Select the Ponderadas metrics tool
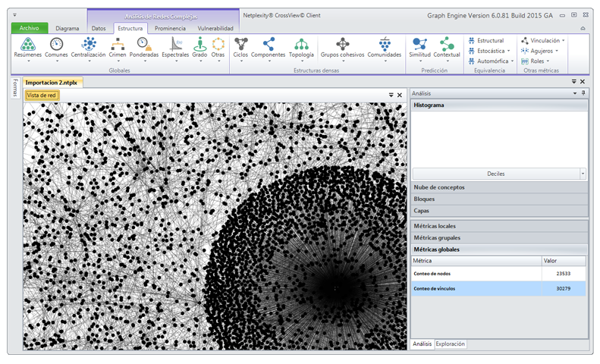This screenshot has height=364, width=600. click(x=144, y=49)
